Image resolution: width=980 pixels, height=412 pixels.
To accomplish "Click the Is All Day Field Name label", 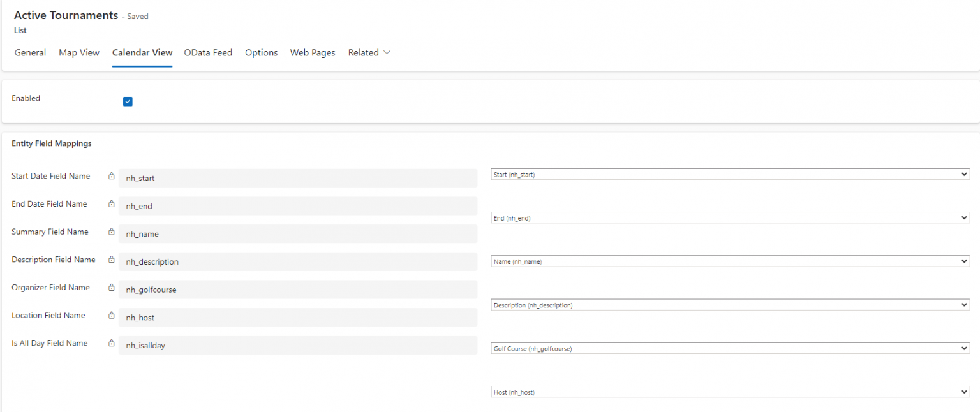I will pos(50,343).
